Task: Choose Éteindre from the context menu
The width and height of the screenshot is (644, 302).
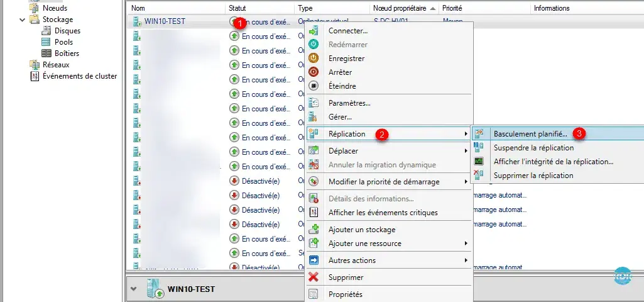Action: point(389,86)
